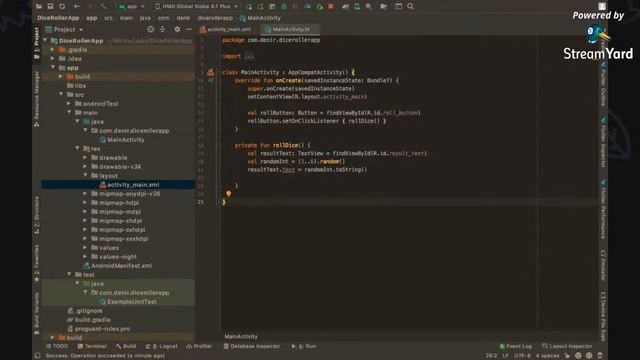Open the Run tool tab
The width and height of the screenshot is (640, 360).
tap(304, 346)
